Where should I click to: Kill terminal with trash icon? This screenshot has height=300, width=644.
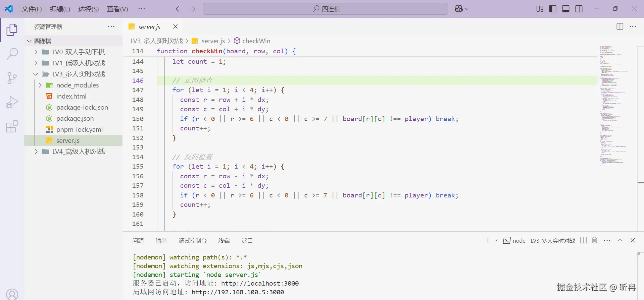[595, 240]
